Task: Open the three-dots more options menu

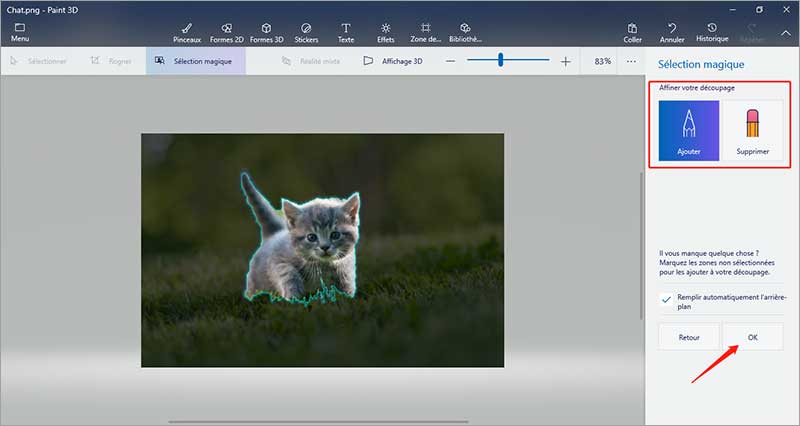Action: point(631,61)
